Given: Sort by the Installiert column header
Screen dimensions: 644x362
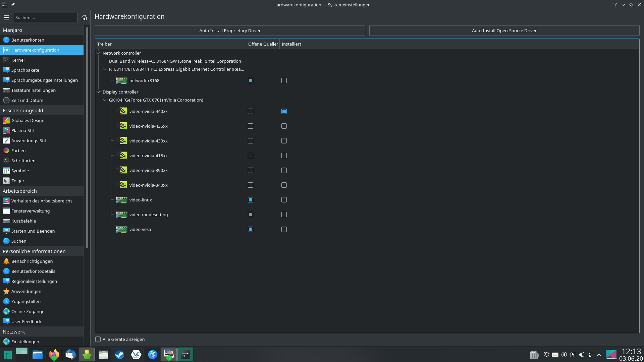Looking at the screenshot, I should [459, 44].
